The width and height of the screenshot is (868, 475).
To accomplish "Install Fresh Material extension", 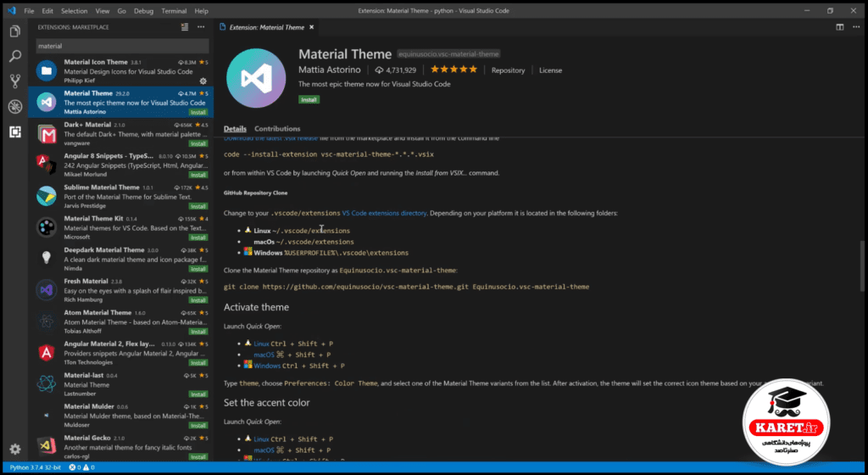I will 198,300.
